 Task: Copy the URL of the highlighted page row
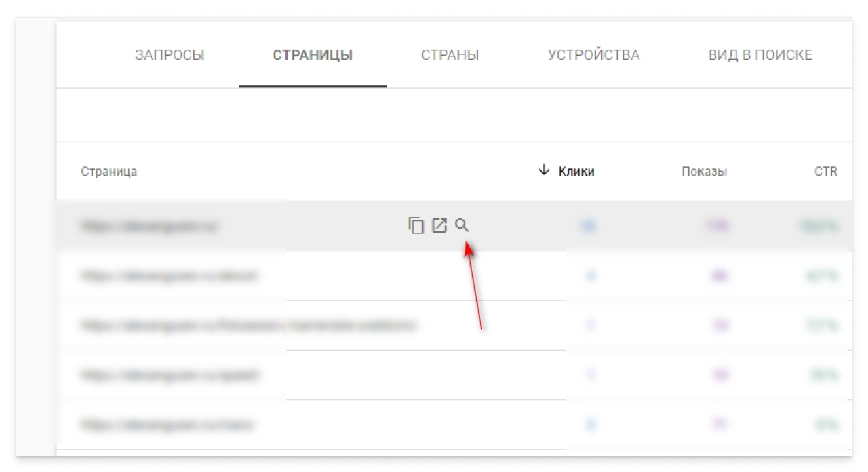414,226
